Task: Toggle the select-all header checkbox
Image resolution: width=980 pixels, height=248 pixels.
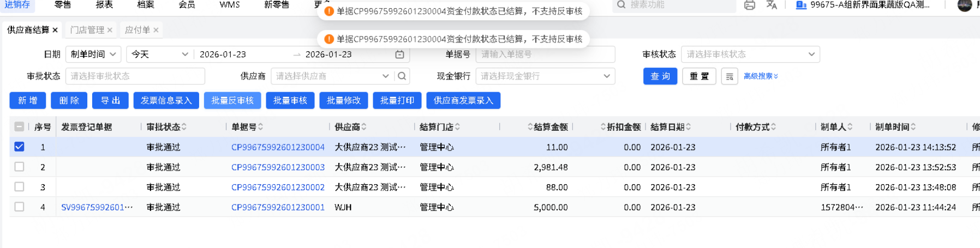Action: (x=19, y=127)
